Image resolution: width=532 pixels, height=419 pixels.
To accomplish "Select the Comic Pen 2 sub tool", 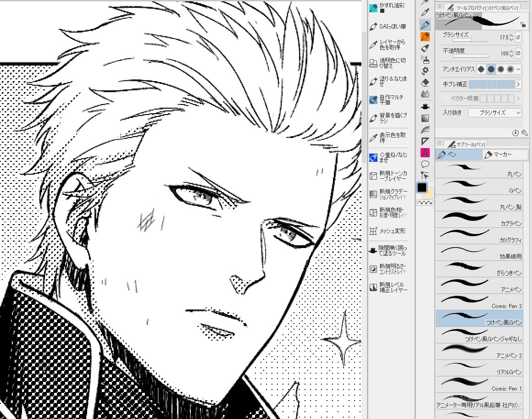I will [479, 302].
